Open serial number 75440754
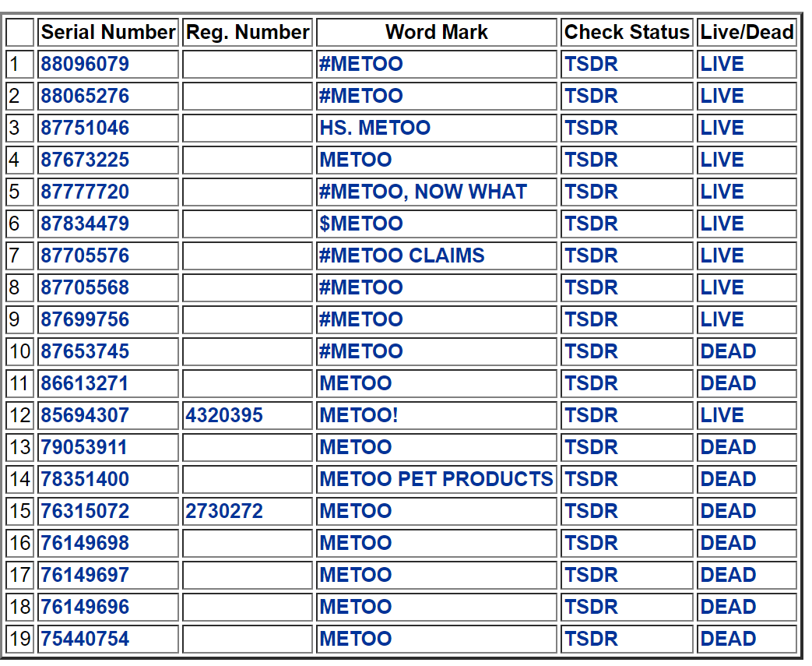Screen dimensions: 812x666 click(85, 639)
